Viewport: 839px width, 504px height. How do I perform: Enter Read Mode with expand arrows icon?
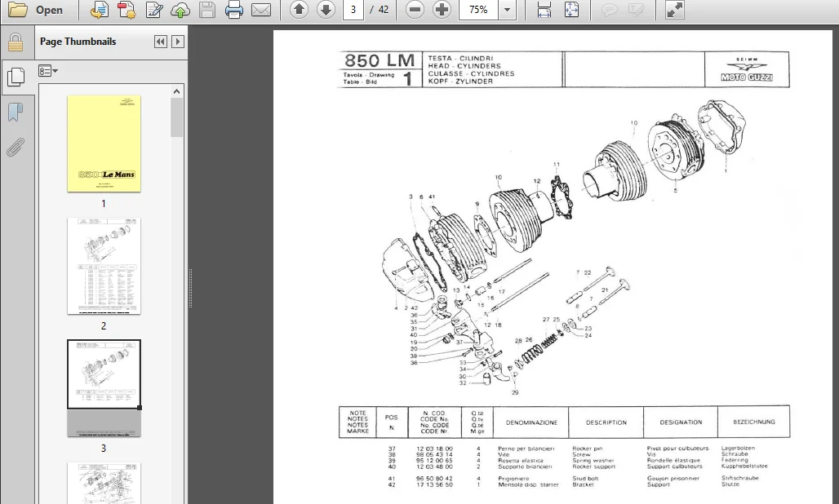675,10
